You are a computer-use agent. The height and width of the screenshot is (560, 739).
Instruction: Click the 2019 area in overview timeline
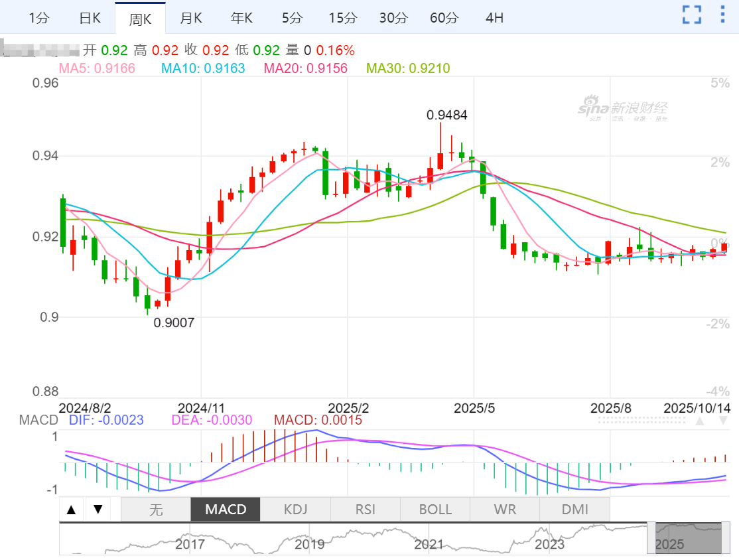tap(310, 544)
